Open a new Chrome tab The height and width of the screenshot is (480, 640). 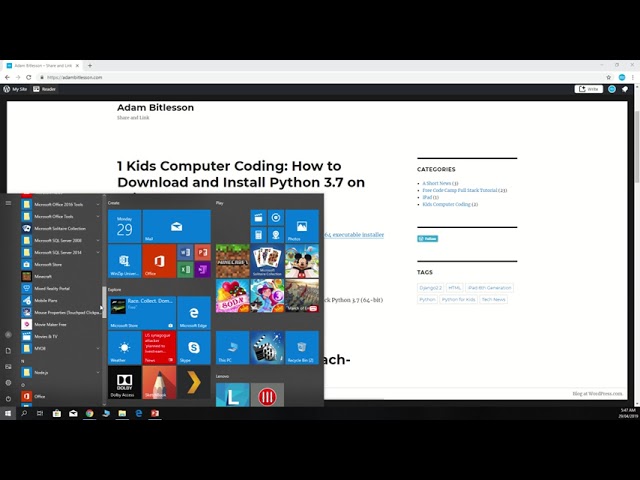(90, 65)
